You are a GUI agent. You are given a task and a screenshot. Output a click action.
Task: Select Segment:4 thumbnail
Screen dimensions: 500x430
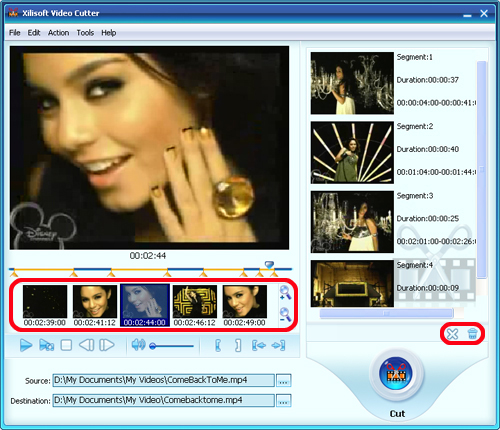(352, 284)
